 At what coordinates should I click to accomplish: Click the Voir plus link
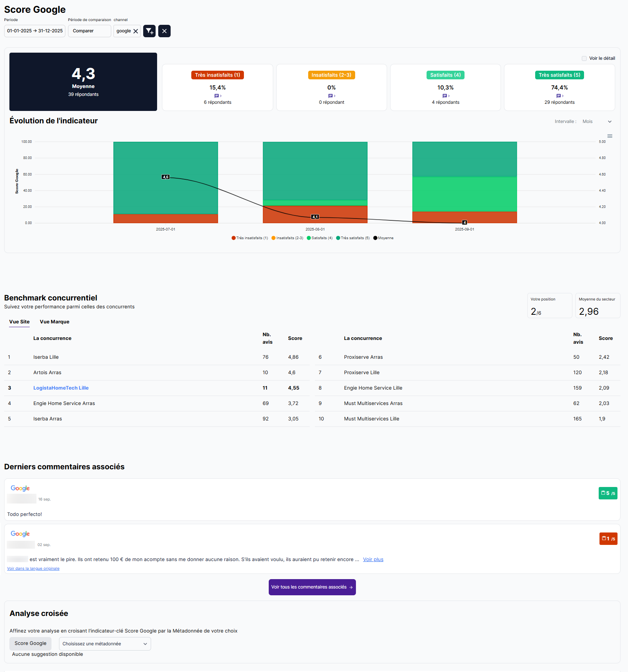pyautogui.click(x=373, y=560)
